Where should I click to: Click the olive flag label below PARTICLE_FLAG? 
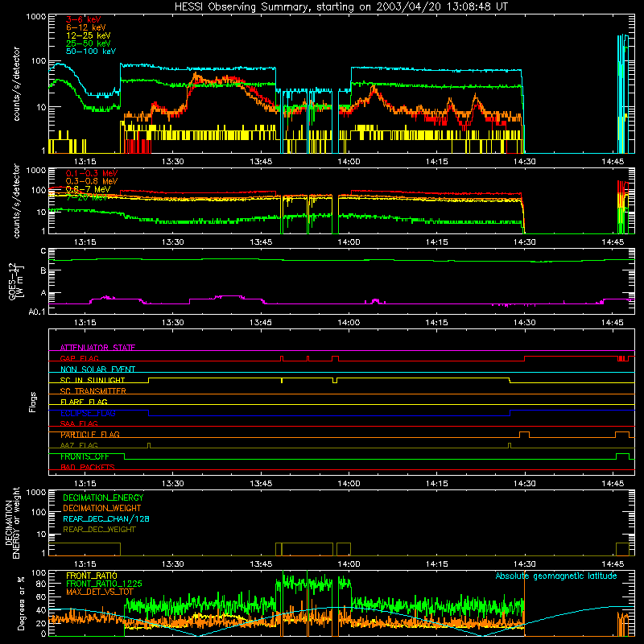click(x=79, y=445)
